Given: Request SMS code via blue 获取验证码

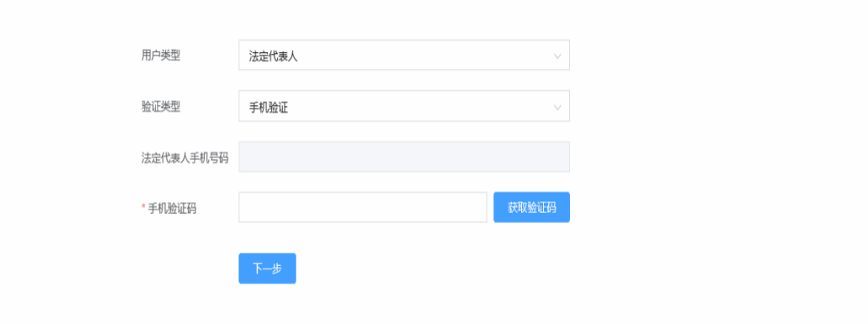Looking at the screenshot, I should [531, 207].
